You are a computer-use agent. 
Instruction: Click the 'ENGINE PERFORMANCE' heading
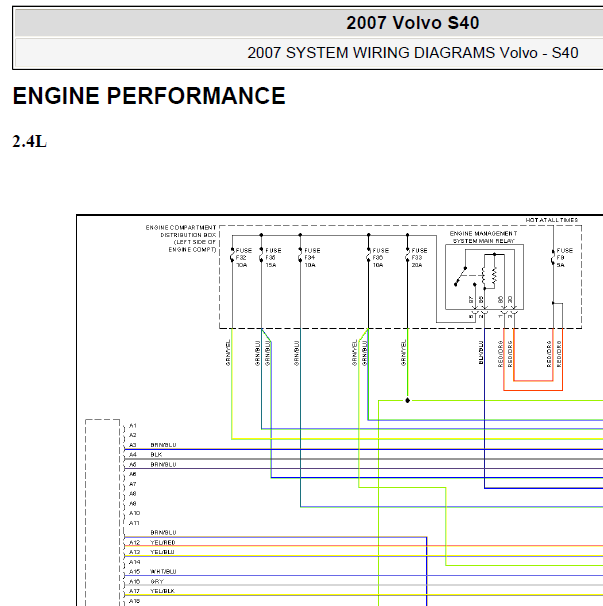click(149, 96)
